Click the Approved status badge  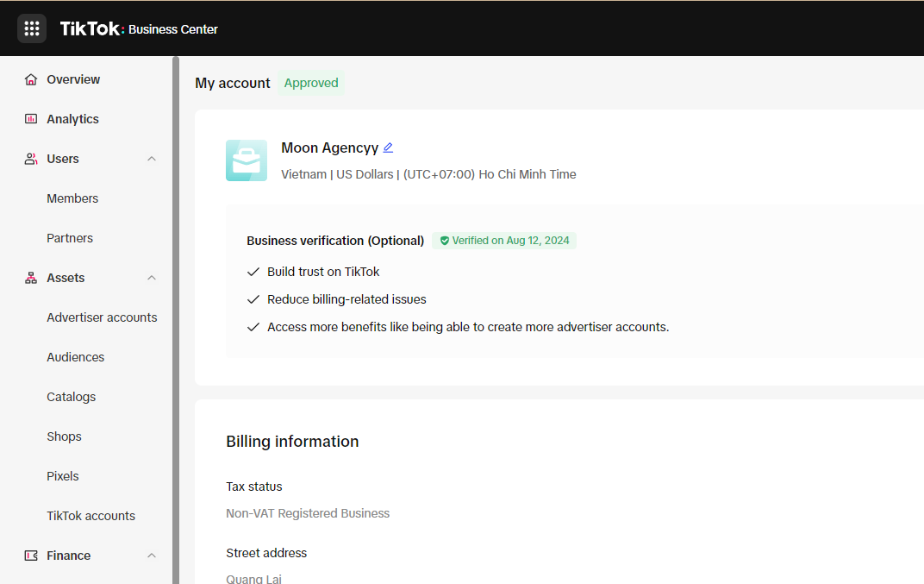[x=311, y=83]
